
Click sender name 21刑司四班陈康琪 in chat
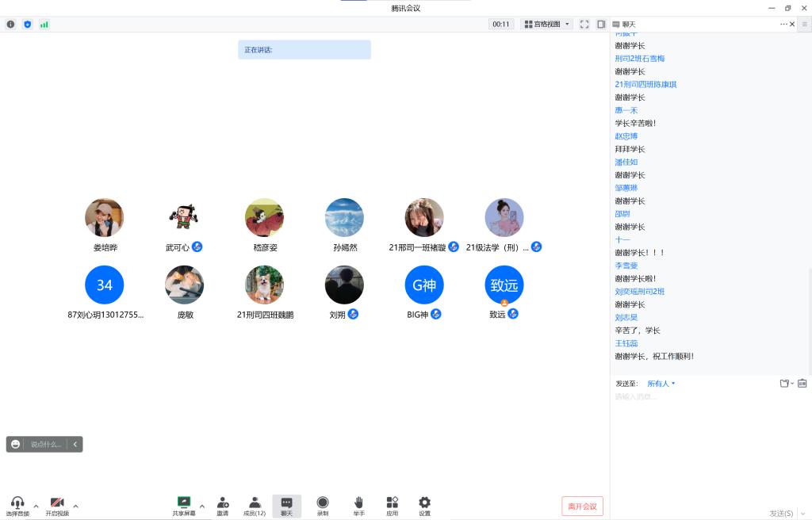(x=645, y=85)
